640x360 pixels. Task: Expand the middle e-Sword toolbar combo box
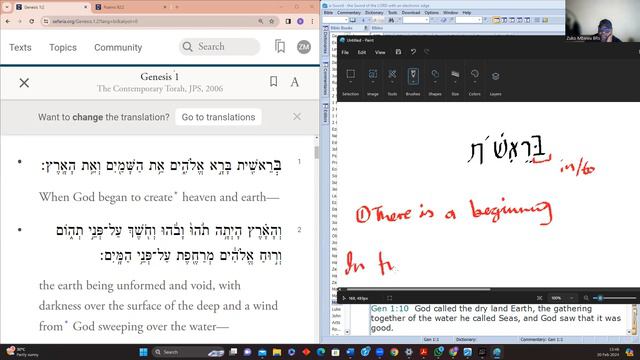tap(427, 20)
